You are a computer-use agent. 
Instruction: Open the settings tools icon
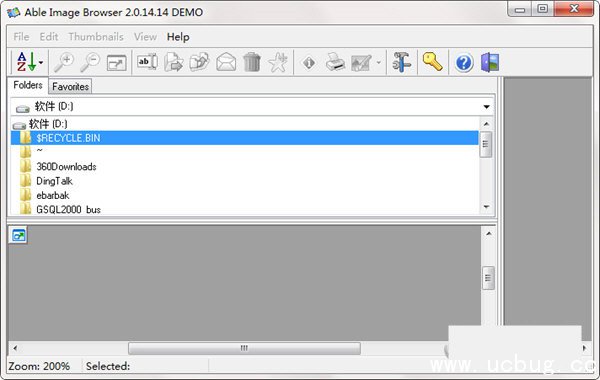[401, 62]
